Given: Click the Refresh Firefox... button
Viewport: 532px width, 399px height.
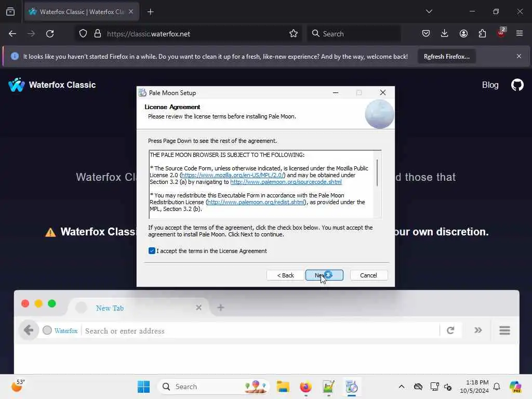Looking at the screenshot, I should 446,57.
